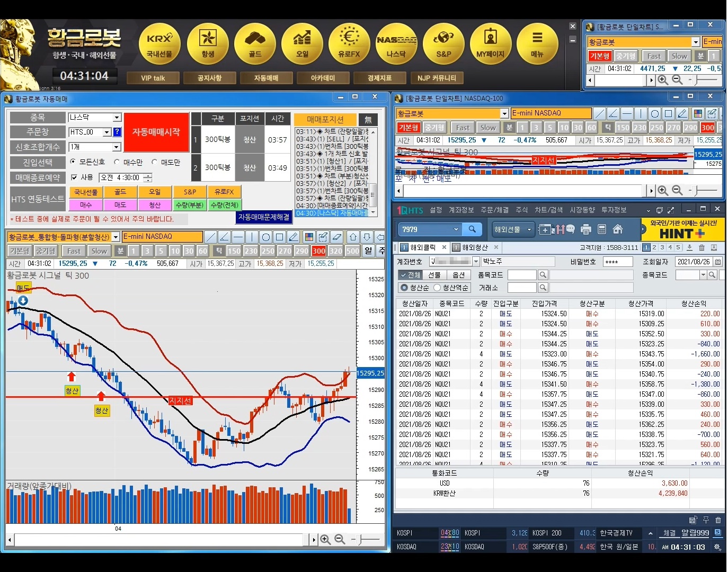Click the 자동매매문제해결 button
The image size is (728, 572).
(x=264, y=217)
